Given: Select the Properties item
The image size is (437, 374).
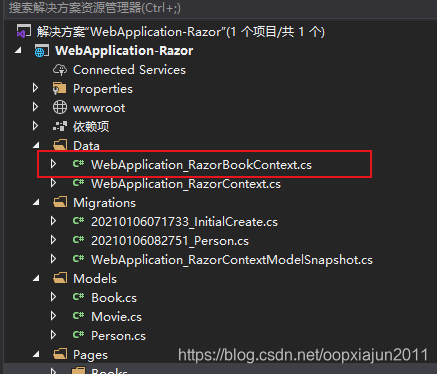Looking at the screenshot, I should 103,89.
